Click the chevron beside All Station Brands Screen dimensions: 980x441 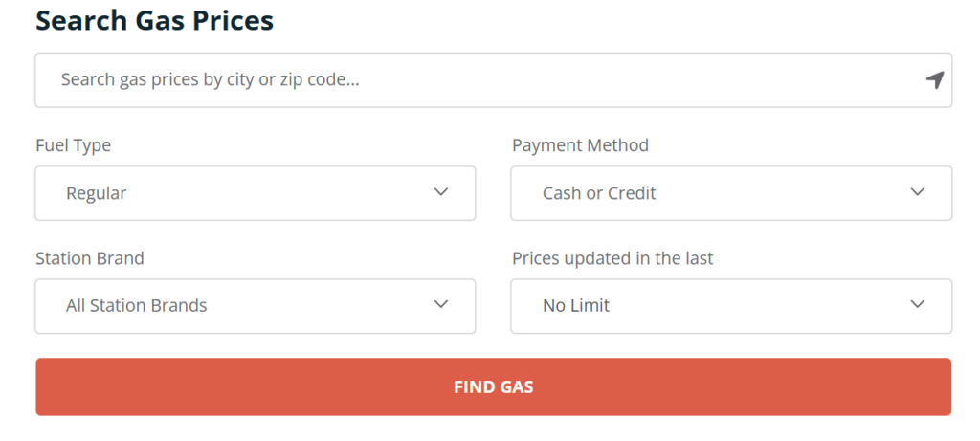coord(441,305)
